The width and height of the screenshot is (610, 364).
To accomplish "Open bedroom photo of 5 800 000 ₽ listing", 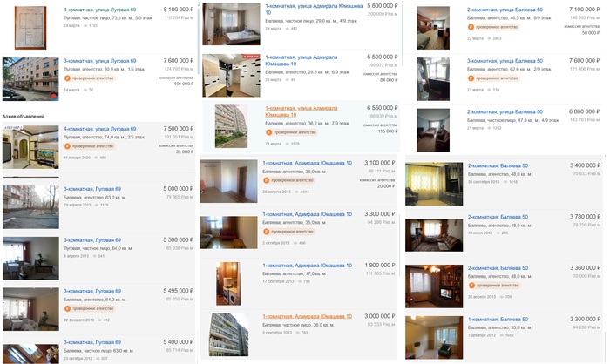I will (231, 24).
